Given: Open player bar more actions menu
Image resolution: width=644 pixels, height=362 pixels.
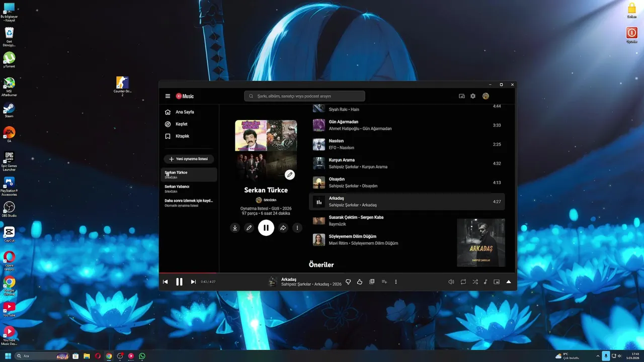Looking at the screenshot, I should [x=396, y=282].
